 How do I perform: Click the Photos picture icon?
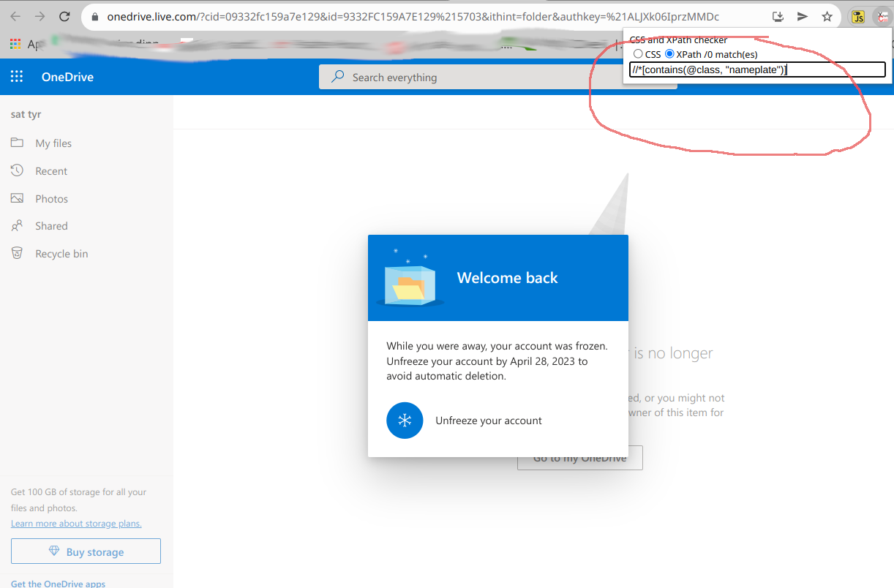(17, 198)
